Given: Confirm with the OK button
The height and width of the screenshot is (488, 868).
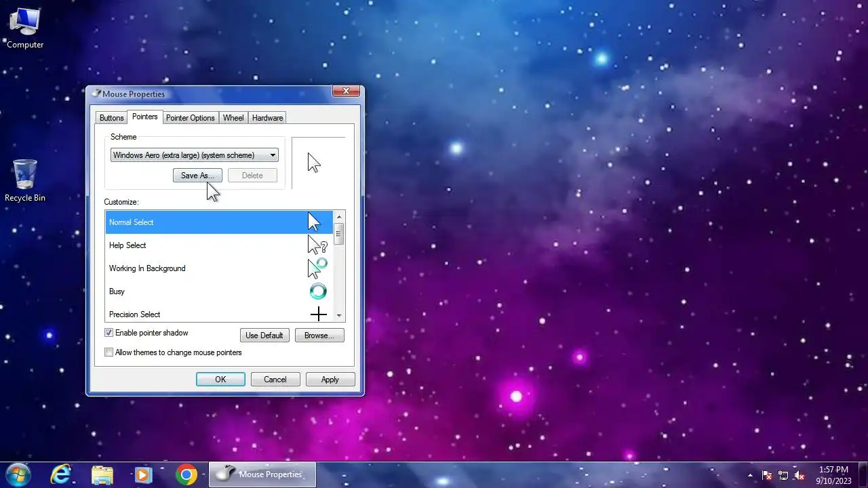Looking at the screenshot, I should pos(220,380).
